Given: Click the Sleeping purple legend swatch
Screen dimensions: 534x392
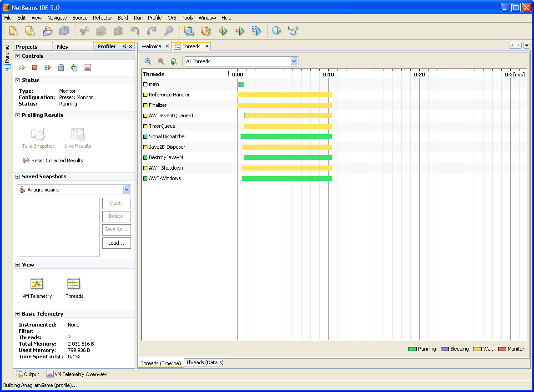Looking at the screenshot, I should [x=445, y=349].
